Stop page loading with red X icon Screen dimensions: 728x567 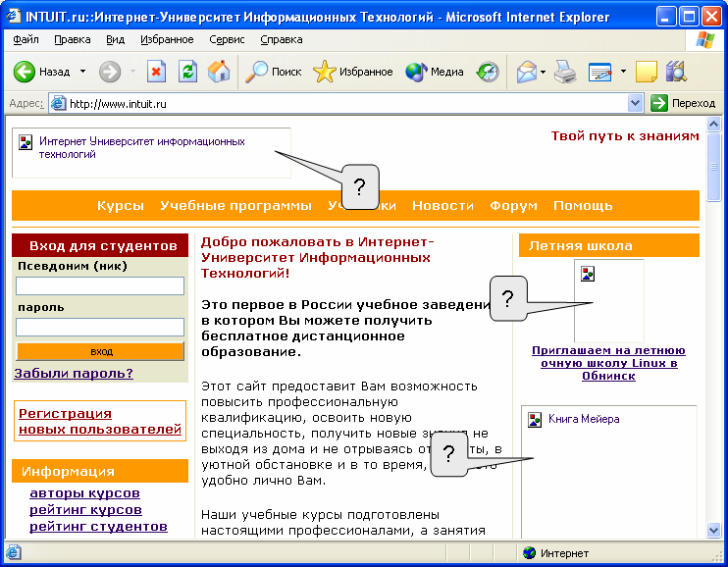point(156,72)
